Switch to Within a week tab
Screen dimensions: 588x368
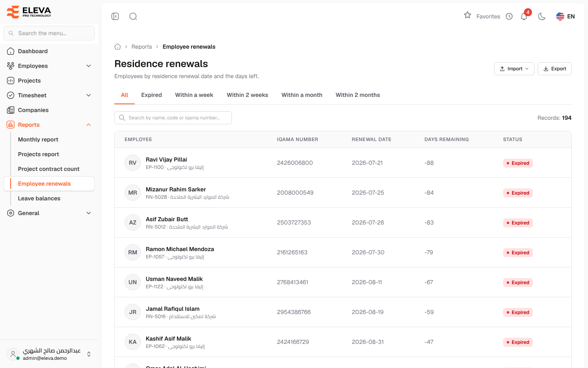click(x=194, y=95)
